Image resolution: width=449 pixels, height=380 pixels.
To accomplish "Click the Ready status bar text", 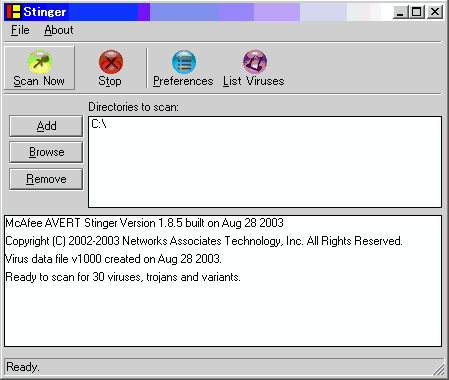I will tap(23, 367).
